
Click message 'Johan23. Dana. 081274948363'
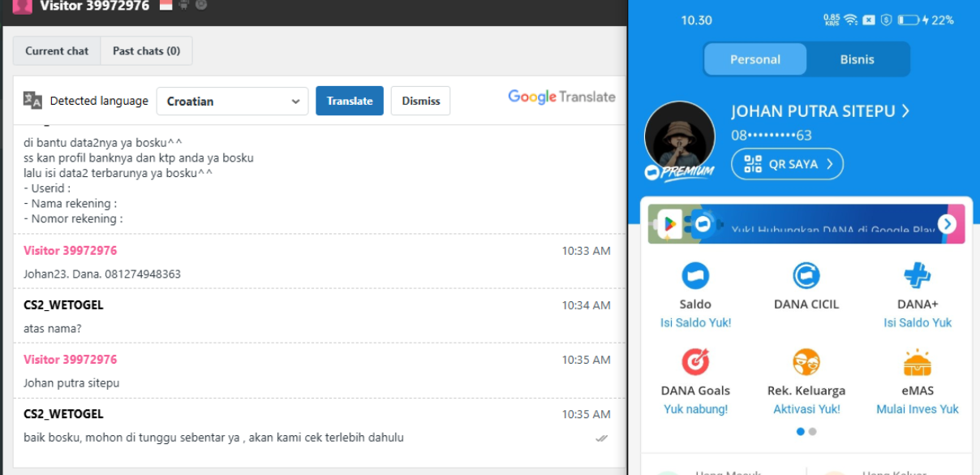point(102,274)
